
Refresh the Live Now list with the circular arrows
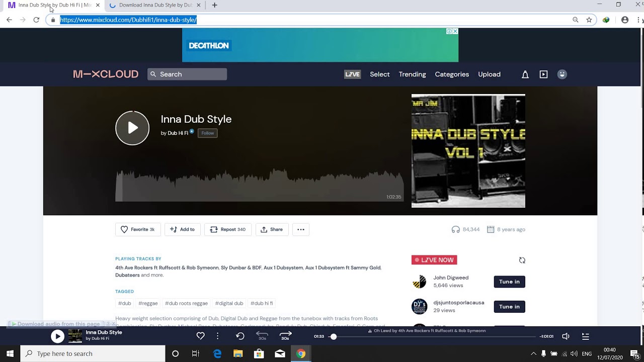pos(522,260)
